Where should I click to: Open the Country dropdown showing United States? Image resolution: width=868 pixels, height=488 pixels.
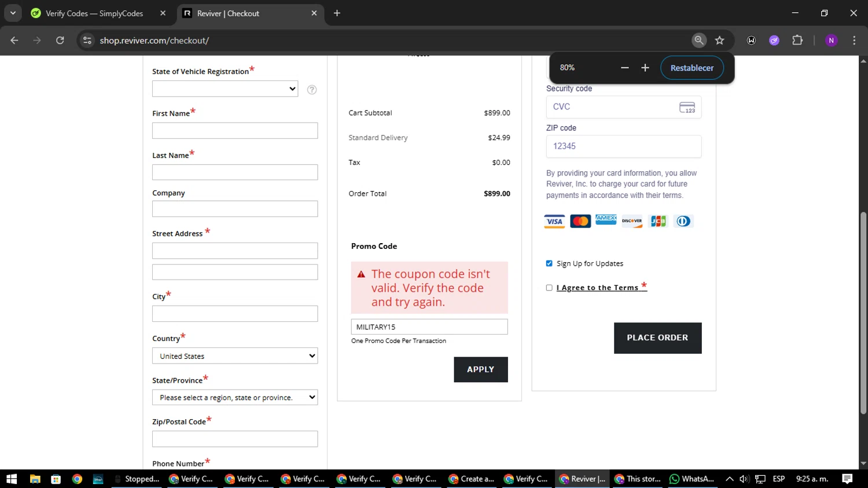coord(235,356)
